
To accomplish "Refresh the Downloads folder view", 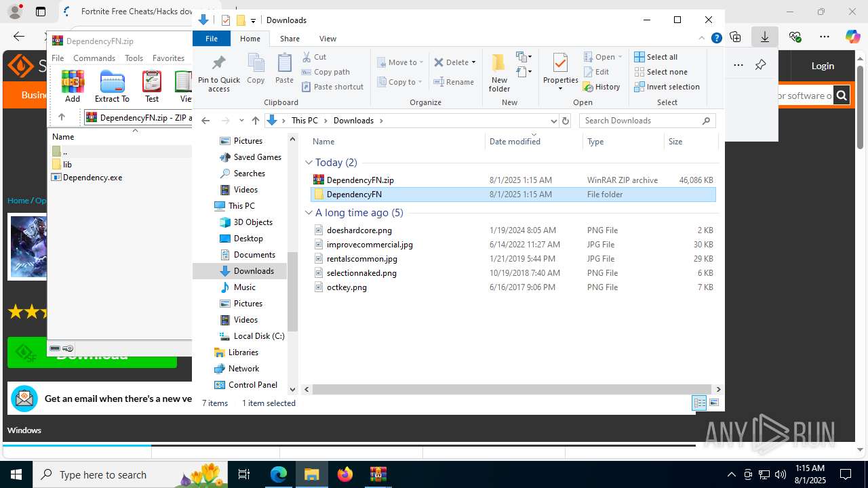I will pyautogui.click(x=565, y=121).
